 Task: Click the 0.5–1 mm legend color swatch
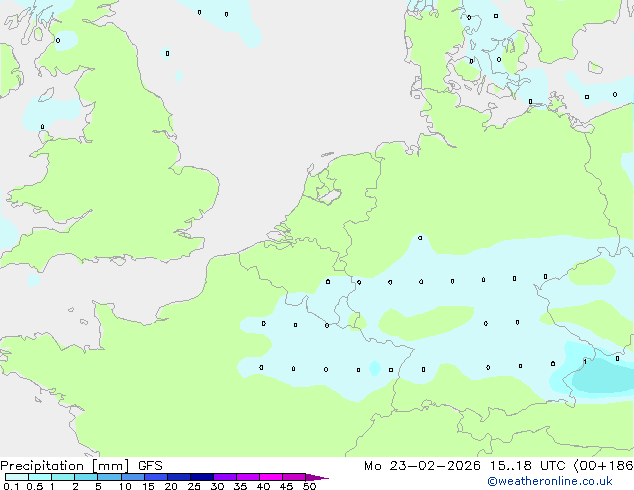coord(40,477)
